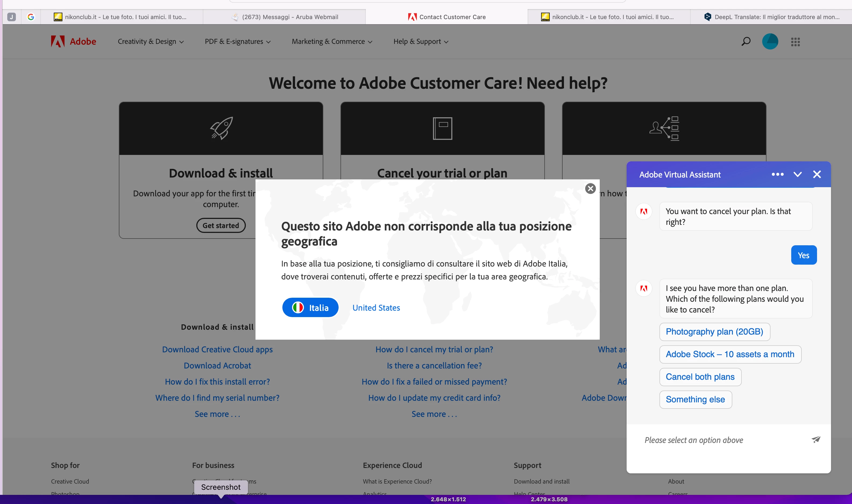Close the geographic location popup

tap(590, 189)
